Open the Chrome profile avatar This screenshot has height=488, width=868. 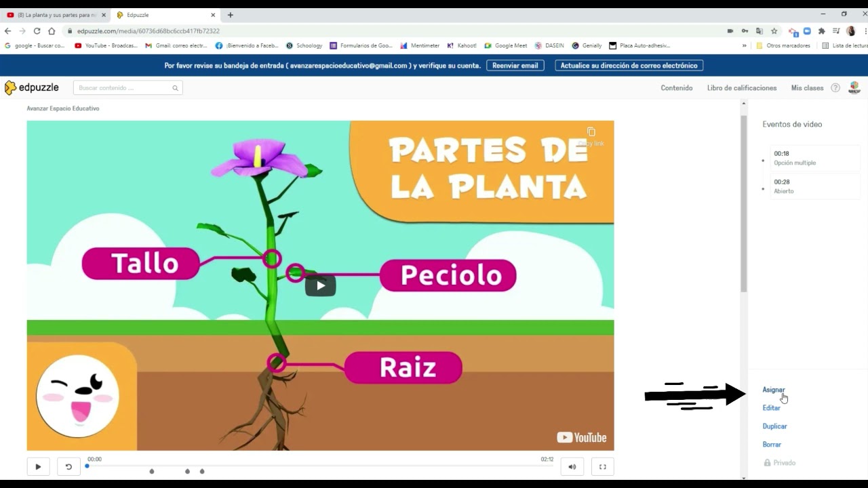coord(850,30)
